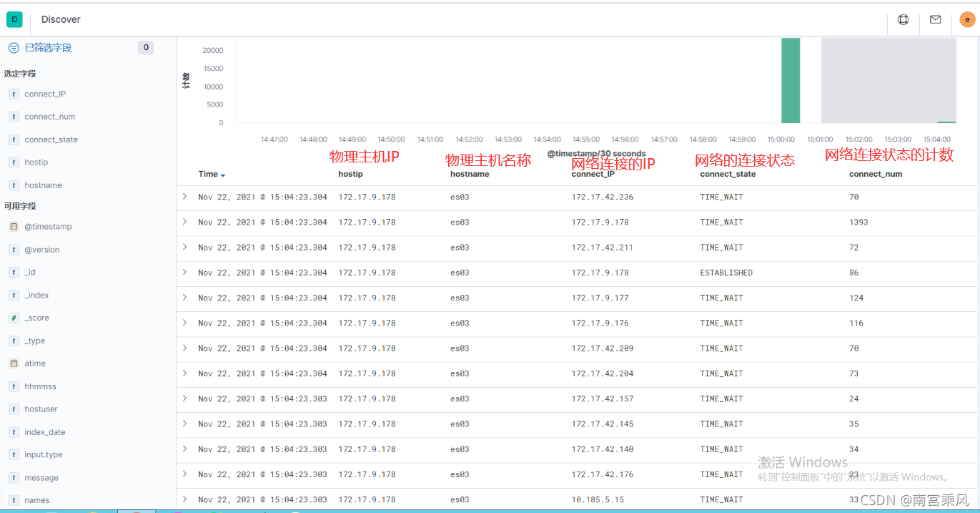The width and height of the screenshot is (980, 513).
Task: Expand the ESTABLISHED connection row
Action: click(x=184, y=272)
